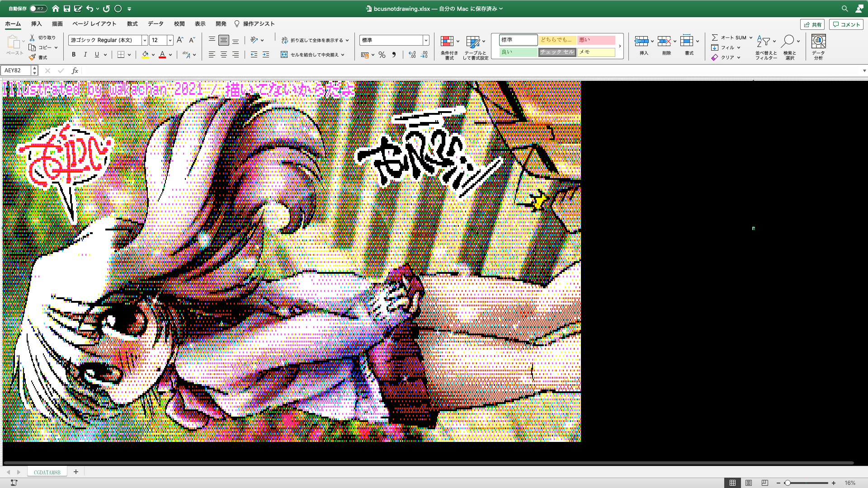Select the CGDATAMSB sheet tab
This screenshot has width=868, height=488.
click(47, 472)
